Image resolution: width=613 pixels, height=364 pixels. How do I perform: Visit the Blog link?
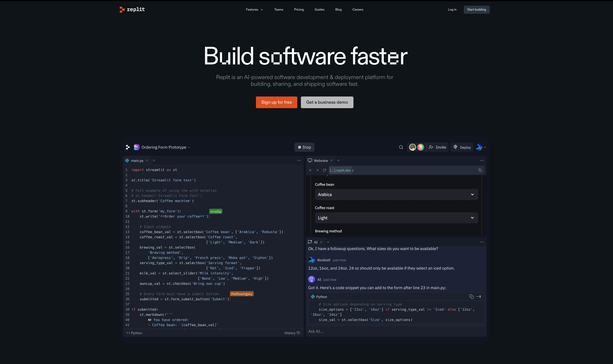pyautogui.click(x=338, y=10)
